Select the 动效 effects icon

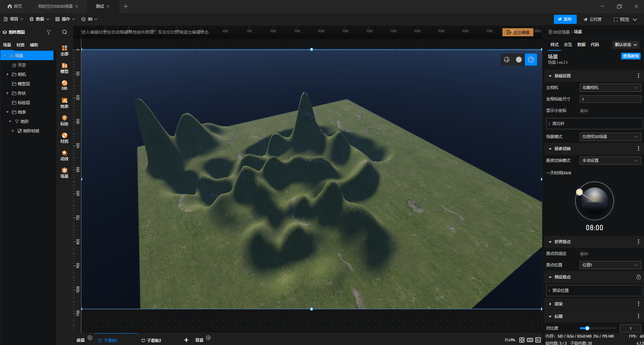point(64,155)
